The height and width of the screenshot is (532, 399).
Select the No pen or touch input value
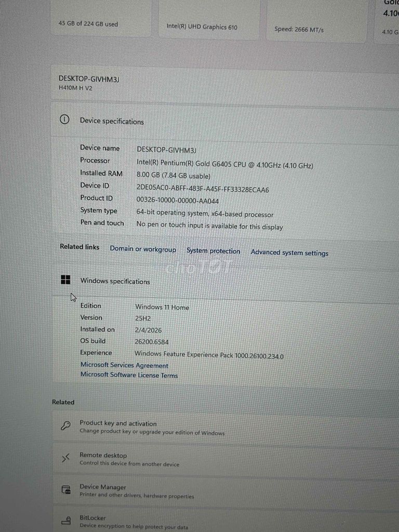(x=209, y=225)
